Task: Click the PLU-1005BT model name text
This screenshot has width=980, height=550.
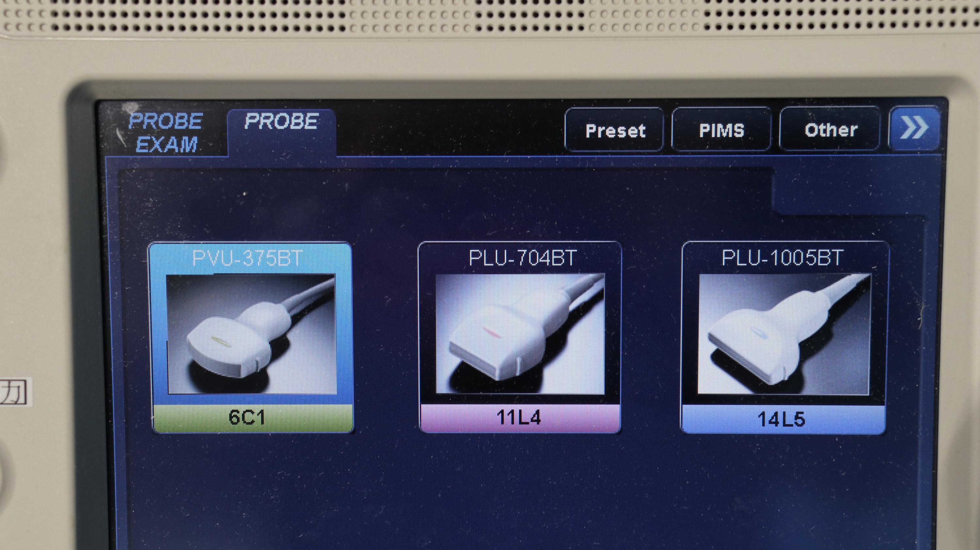Action: (783, 257)
